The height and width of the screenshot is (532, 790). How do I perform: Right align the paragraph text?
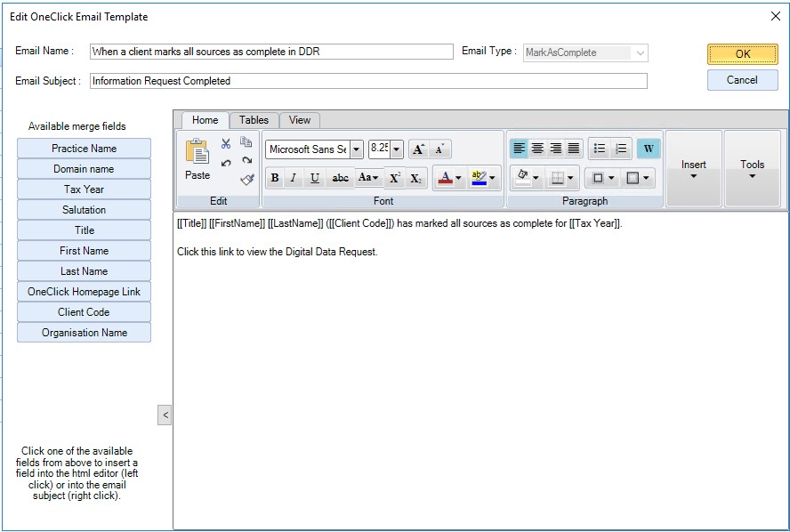point(556,149)
